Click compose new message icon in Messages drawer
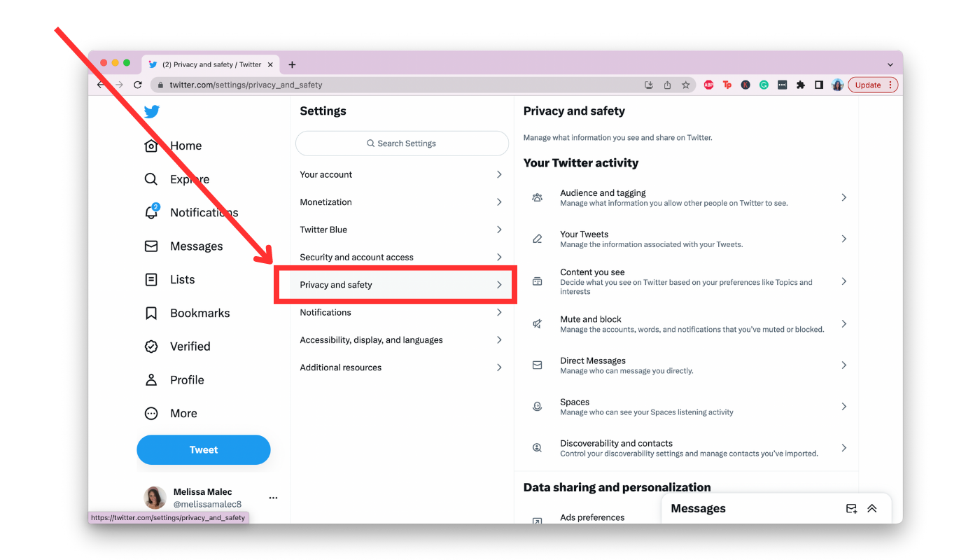The image size is (980, 560). pyautogui.click(x=851, y=509)
